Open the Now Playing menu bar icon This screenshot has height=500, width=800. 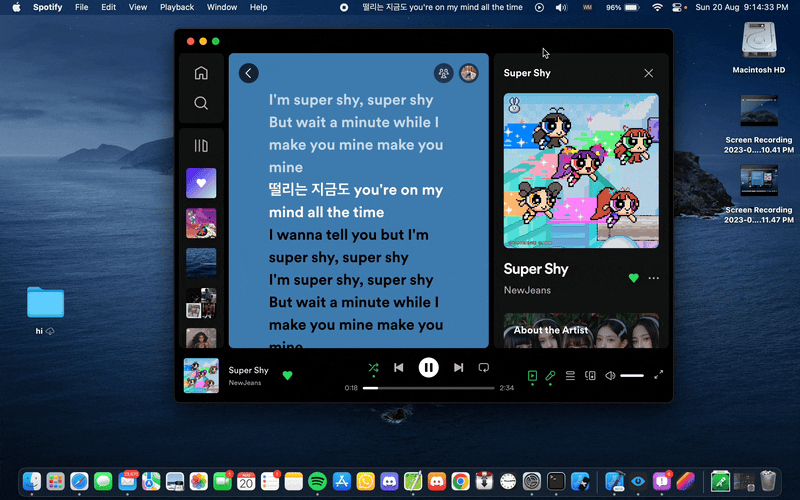pos(539,7)
